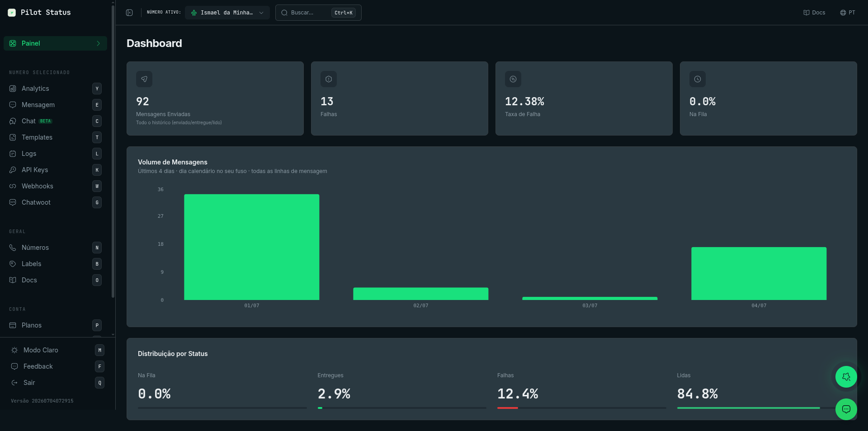Click the 01/07 bar in the volume chart
The width and height of the screenshot is (868, 431).
pyautogui.click(x=252, y=247)
